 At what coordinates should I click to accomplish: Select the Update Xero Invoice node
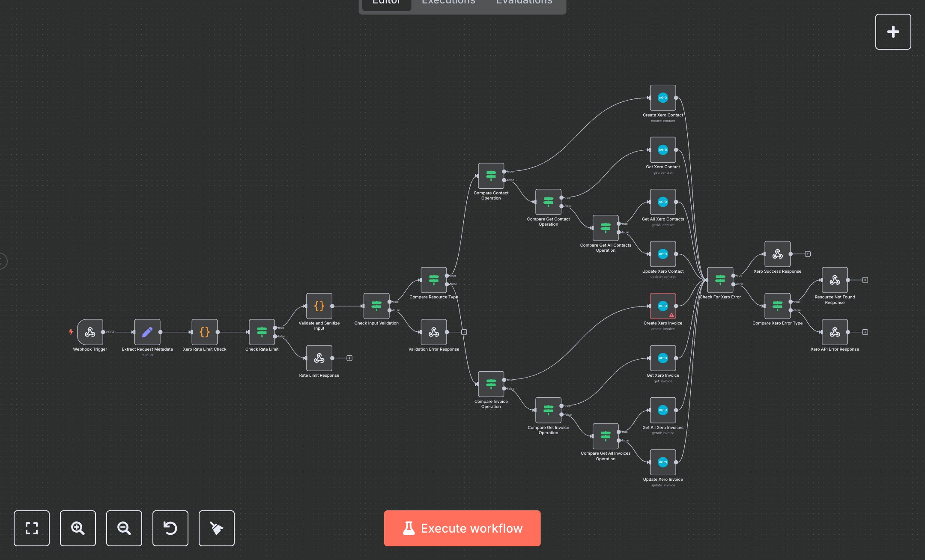tap(662, 462)
